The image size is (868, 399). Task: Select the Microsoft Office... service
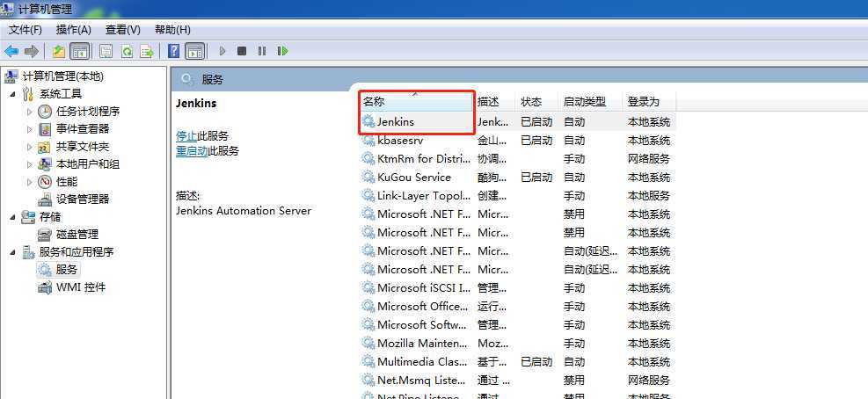517,307
